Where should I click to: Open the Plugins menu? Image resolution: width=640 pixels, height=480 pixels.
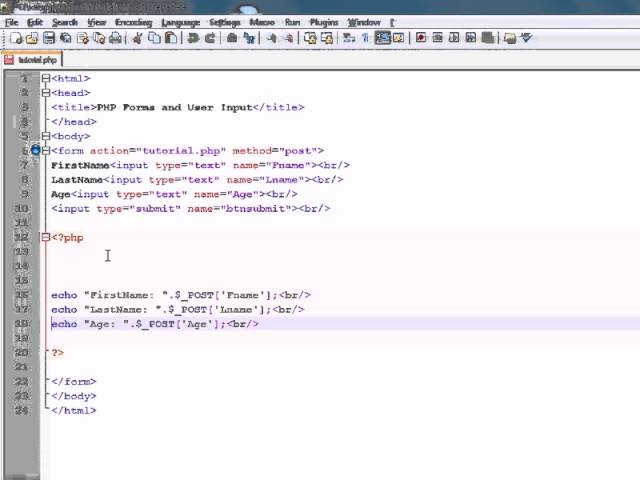[x=324, y=22]
